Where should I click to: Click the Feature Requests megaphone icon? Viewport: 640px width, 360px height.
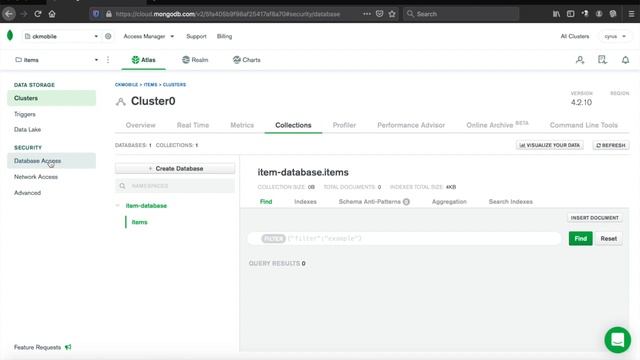[x=68, y=347]
